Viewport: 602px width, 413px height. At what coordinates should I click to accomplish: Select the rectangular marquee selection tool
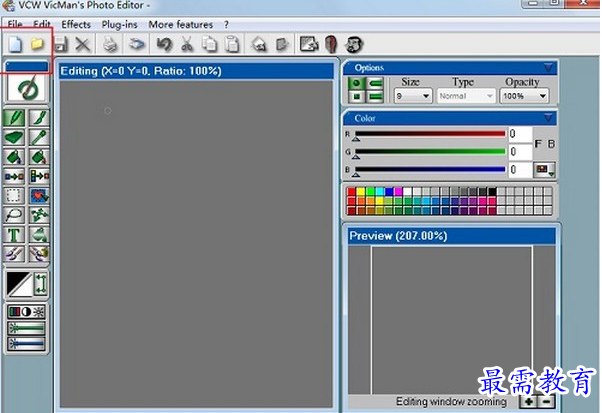[x=15, y=196]
